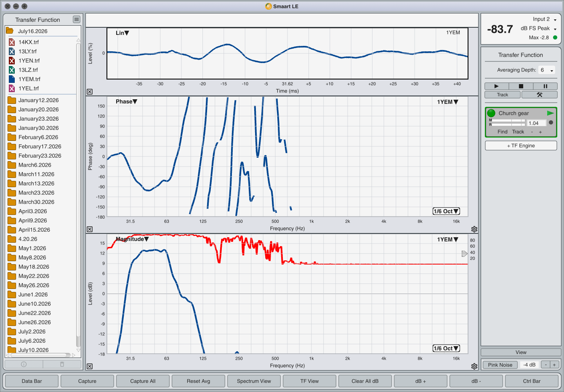
Task: Open the Phase plot 1YEM trace dropdown
Action: click(448, 102)
